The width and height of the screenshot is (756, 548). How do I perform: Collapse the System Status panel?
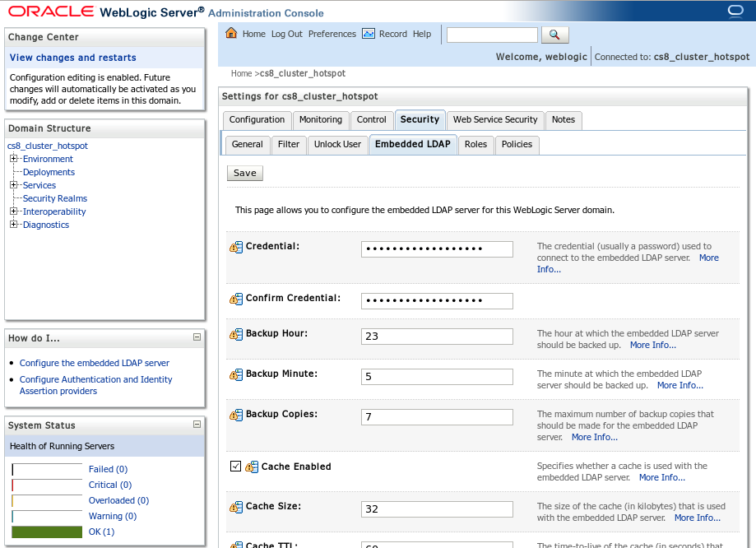(197, 424)
